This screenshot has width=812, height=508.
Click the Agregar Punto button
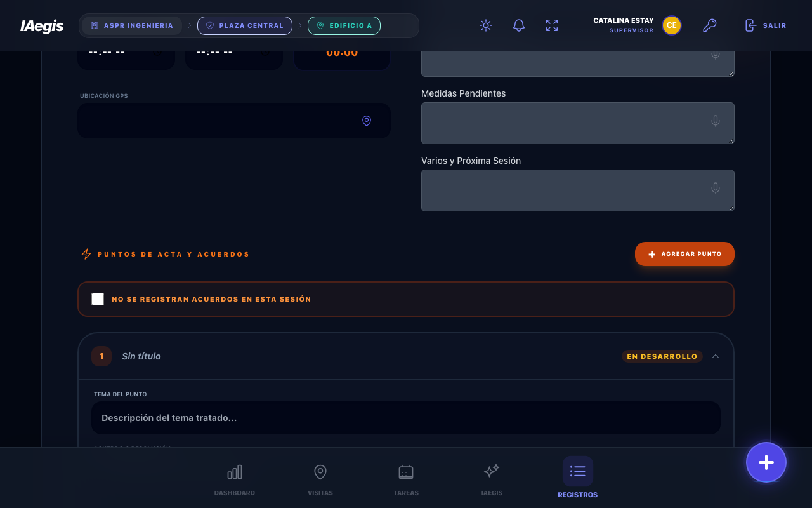(x=684, y=254)
